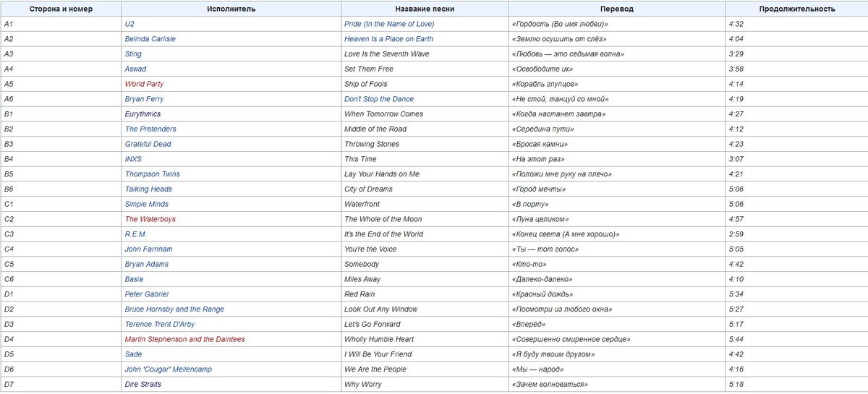Open the Terence Trent D'Arby link
The image size is (868, 394).
[x=161, y=324]
